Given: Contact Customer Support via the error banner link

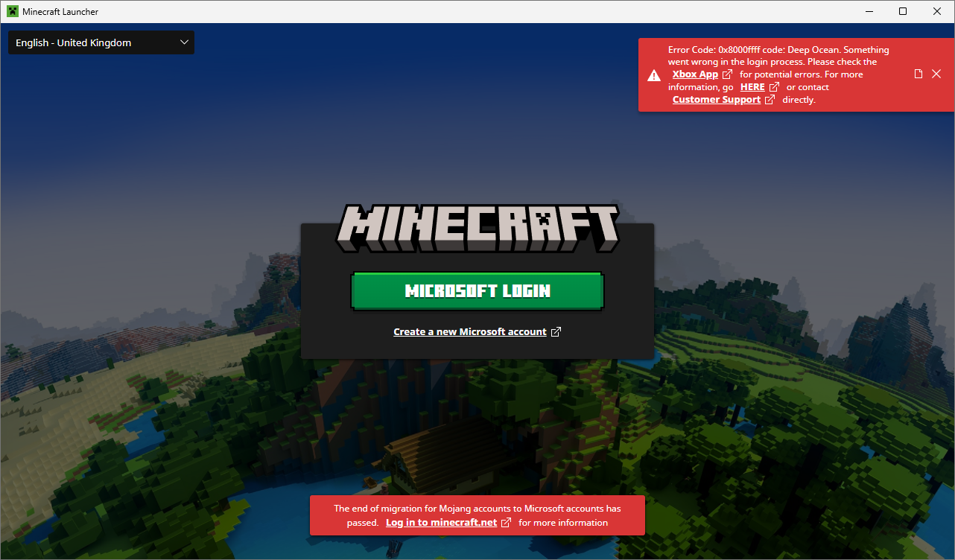Looking at the screenshot, I should [x=723, y=100].
